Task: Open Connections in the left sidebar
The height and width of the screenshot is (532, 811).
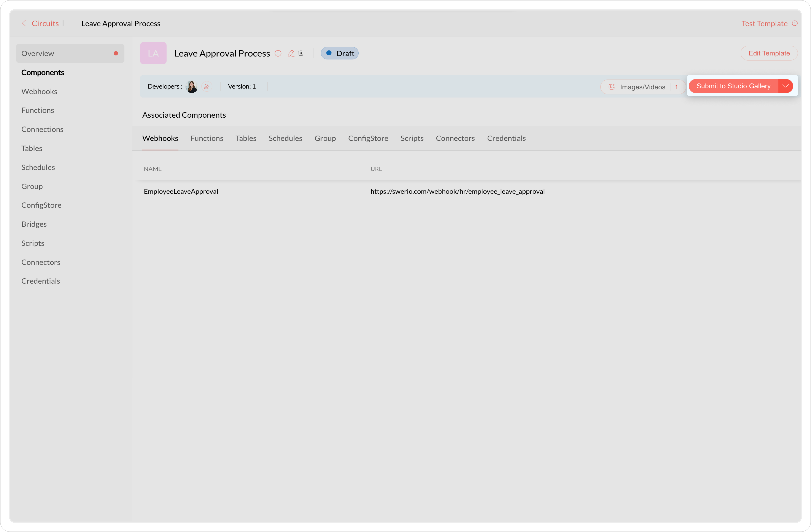Action: click(x=42, y=129)
